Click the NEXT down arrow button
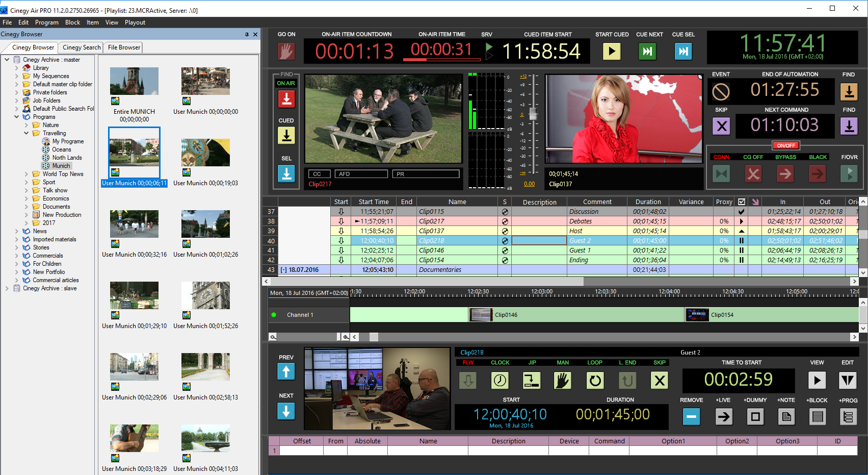The height and width of the screenshot is (475, 868). 286,411
